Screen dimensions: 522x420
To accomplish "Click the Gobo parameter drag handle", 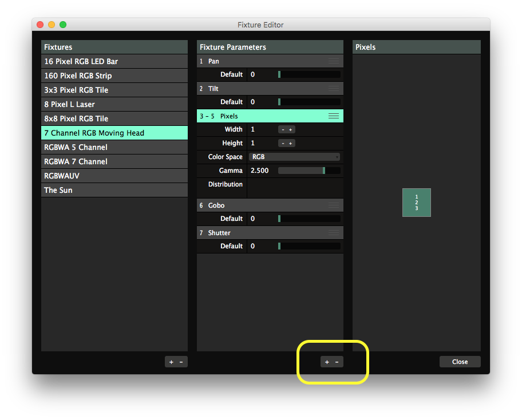I will 334,205.
